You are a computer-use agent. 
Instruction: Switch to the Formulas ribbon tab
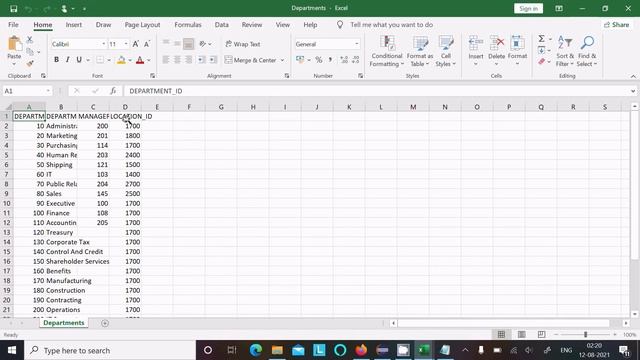(x=188, y=24)
